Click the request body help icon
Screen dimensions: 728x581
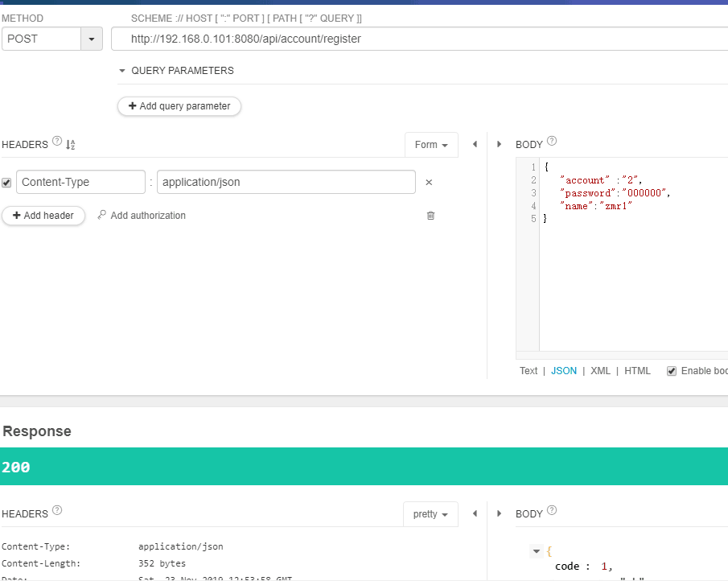552,142
